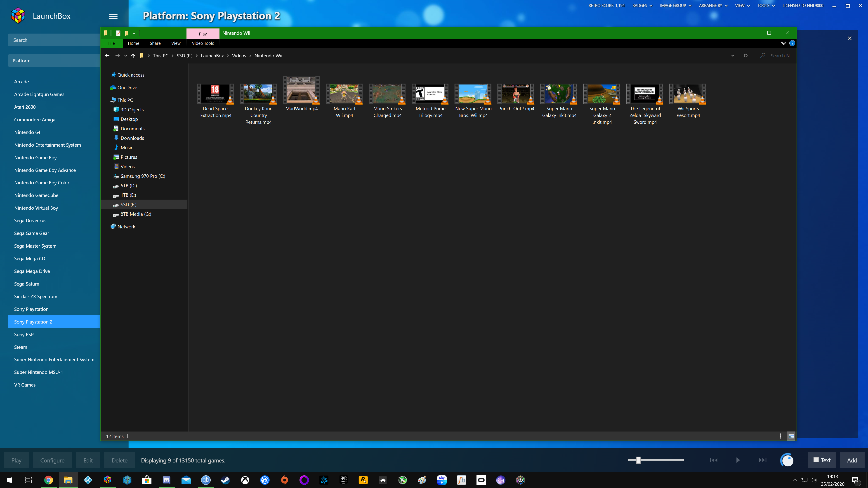This screenshot has width=868, height=488.
Task: Open the LaunchBox View dropdown menu
Action: tap(742, 5)
